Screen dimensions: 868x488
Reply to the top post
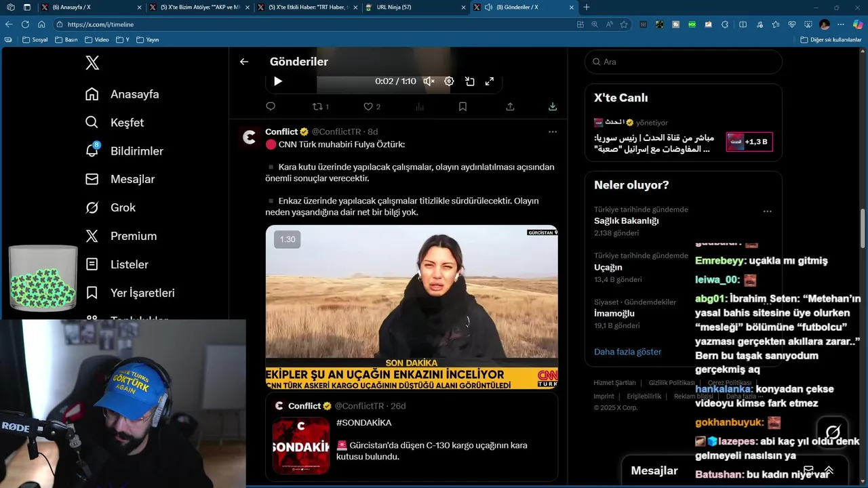tap(271, 106)
